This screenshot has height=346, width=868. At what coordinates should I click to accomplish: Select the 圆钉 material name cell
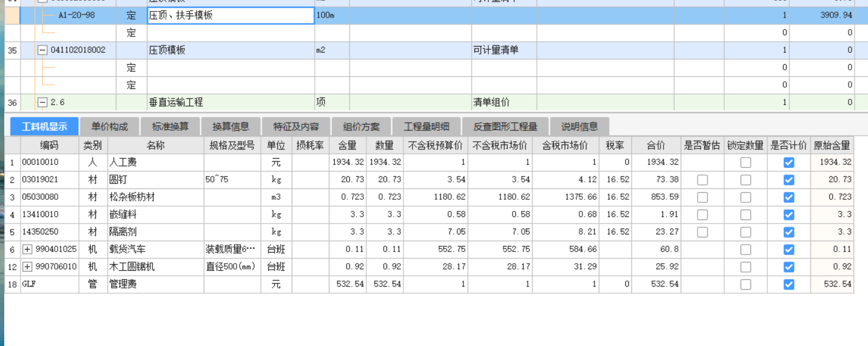coord(156,180)
